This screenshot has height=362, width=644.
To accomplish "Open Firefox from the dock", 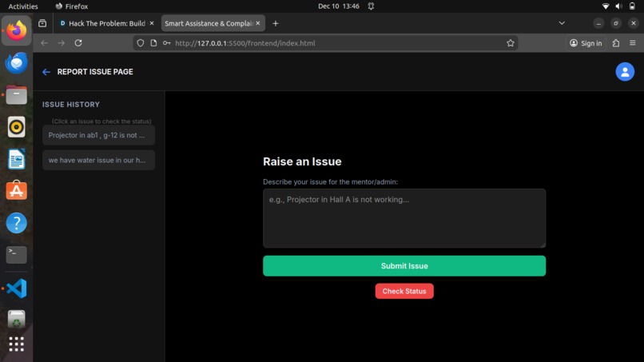I will [17, 31].
